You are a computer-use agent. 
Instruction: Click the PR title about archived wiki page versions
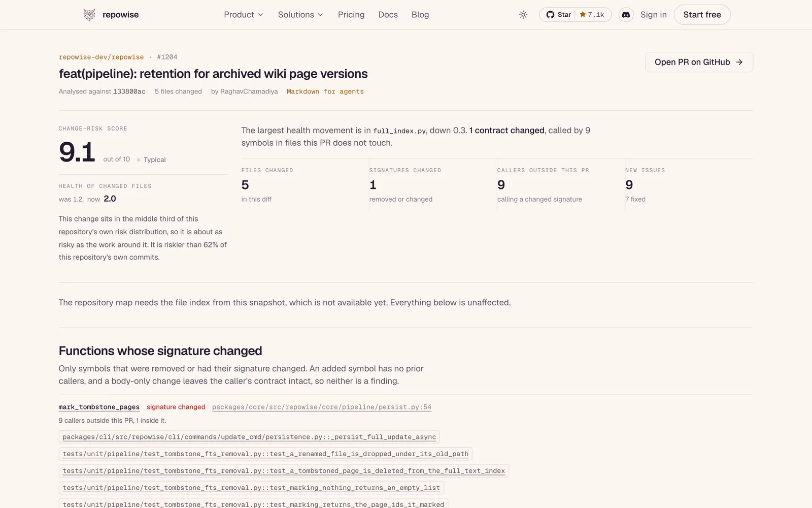coord(213,74)
